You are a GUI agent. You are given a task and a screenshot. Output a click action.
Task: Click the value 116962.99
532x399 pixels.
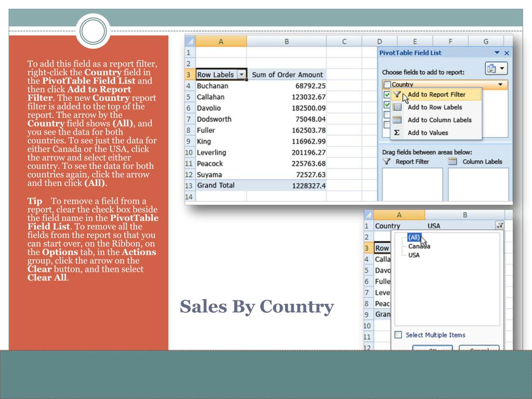coord(309,141)
